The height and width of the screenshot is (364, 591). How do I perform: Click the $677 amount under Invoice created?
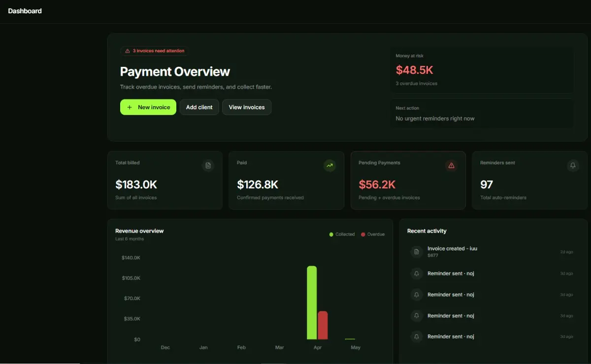pyautogui.click(x=433, y=256)
